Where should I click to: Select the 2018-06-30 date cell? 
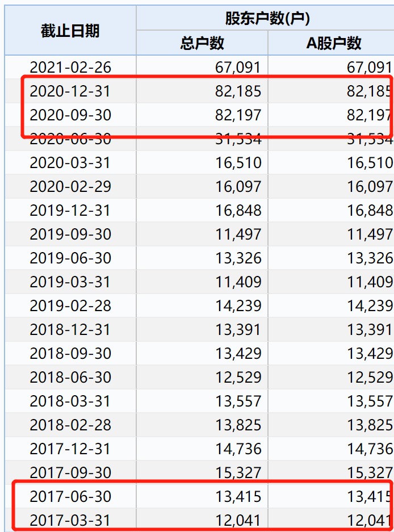(70, 378)
